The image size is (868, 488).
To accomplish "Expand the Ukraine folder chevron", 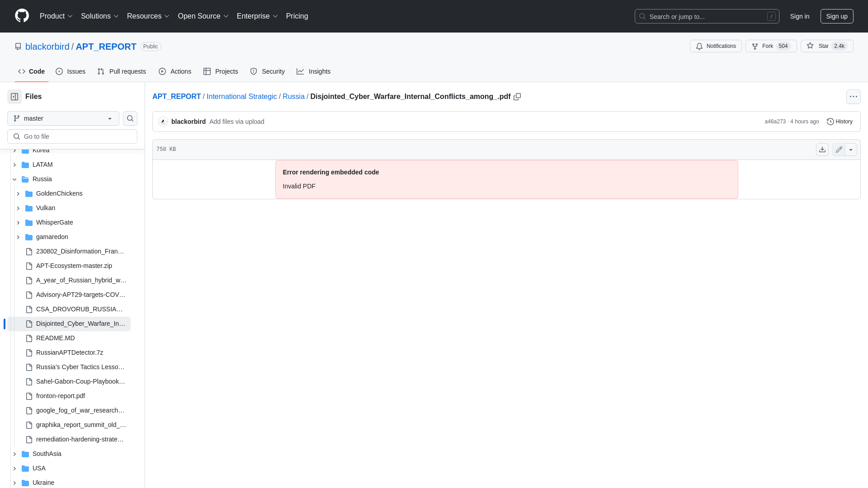I will coord(14,483).
